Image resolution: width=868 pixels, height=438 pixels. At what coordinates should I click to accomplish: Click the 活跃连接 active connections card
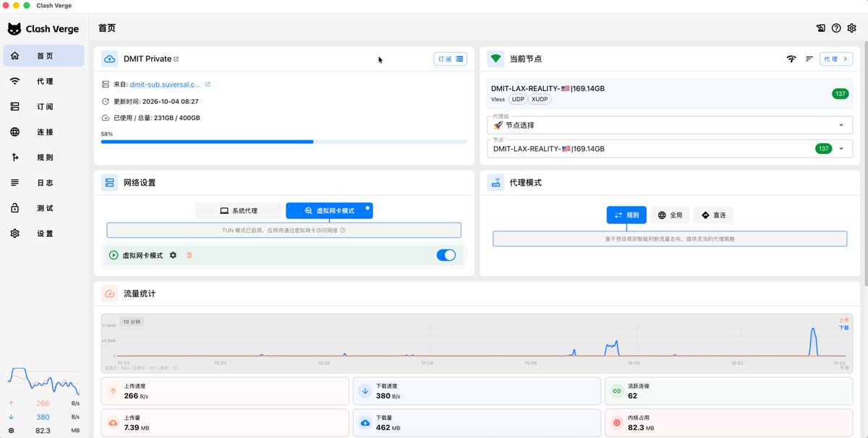click(729, 391)
